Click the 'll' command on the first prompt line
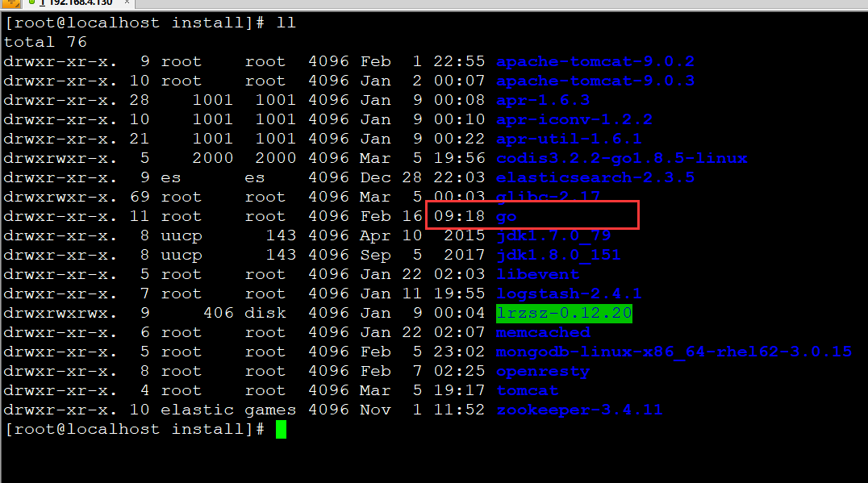The image size is (868, 483). (x=286, y=23)
